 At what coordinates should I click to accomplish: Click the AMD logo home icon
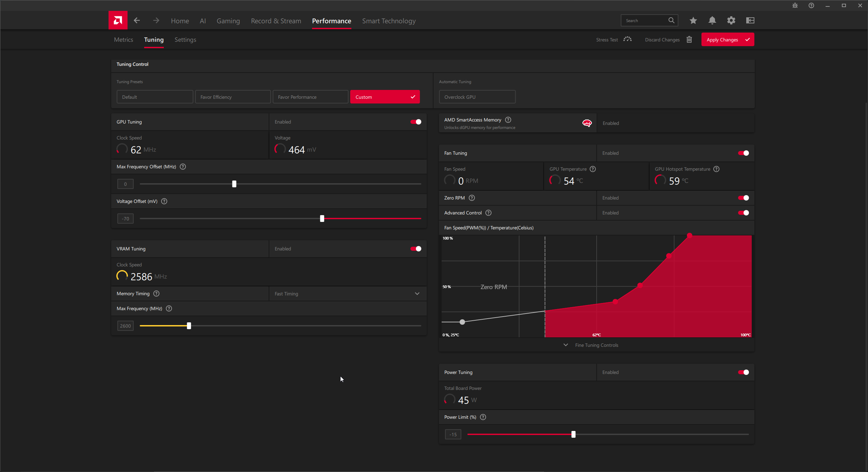(x=118, y=20)
